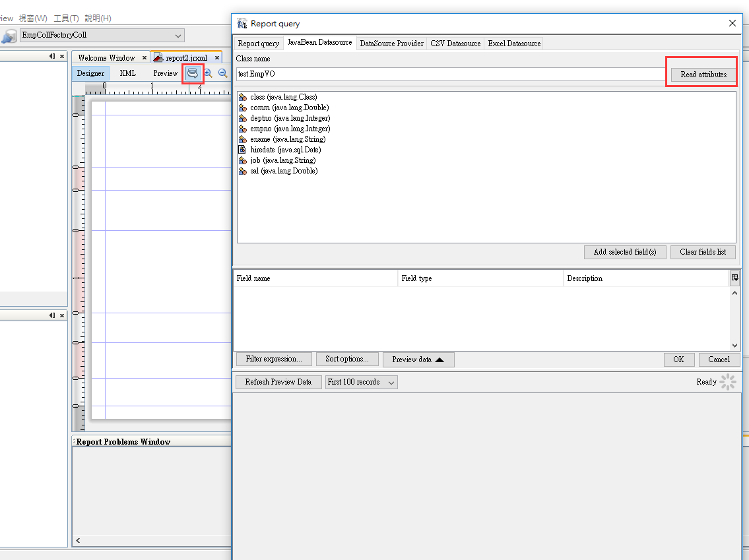Click the zoom out magnifier icon

click(x=223, y=73)
